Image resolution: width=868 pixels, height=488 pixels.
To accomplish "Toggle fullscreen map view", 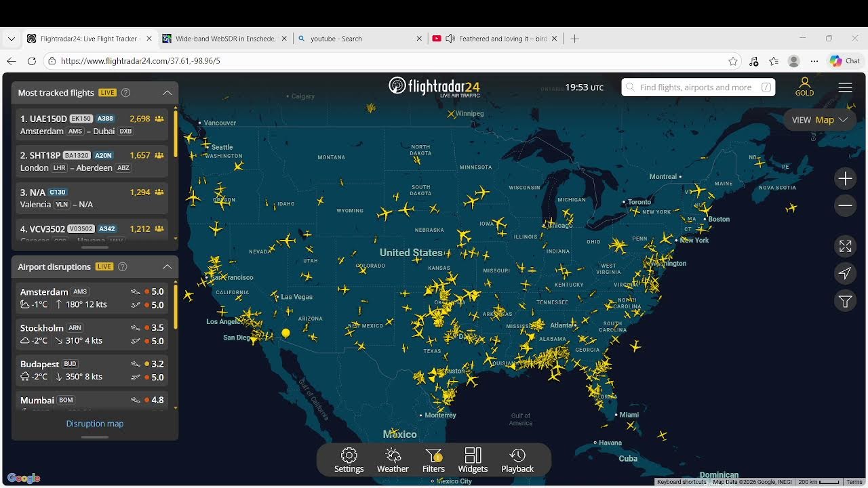I will (845, 246).
